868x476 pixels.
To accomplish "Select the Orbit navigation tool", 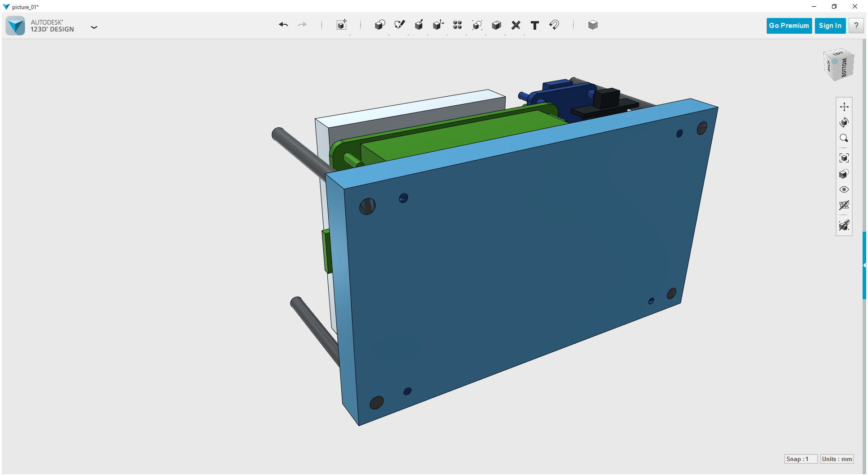I will pos(844,122).
